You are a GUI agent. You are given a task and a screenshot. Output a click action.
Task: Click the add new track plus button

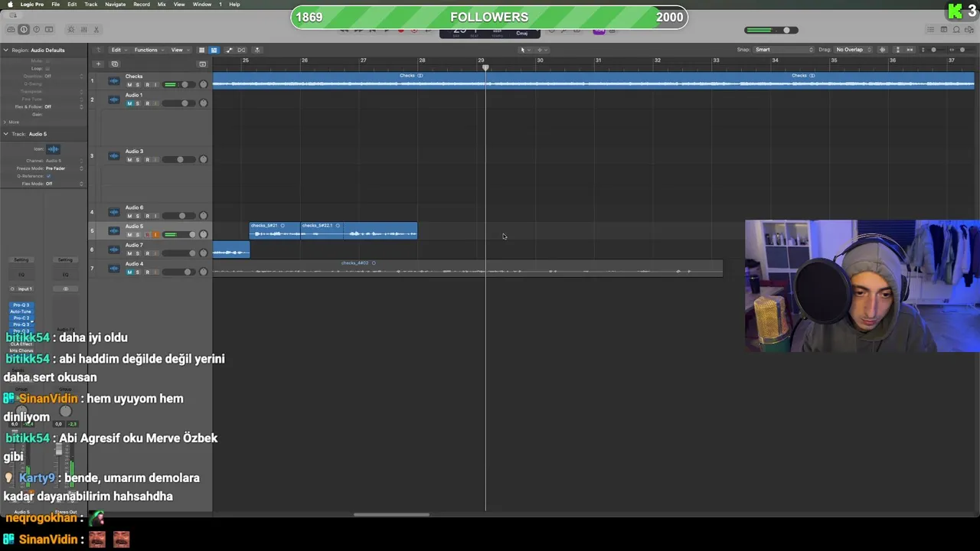[98, 64]
